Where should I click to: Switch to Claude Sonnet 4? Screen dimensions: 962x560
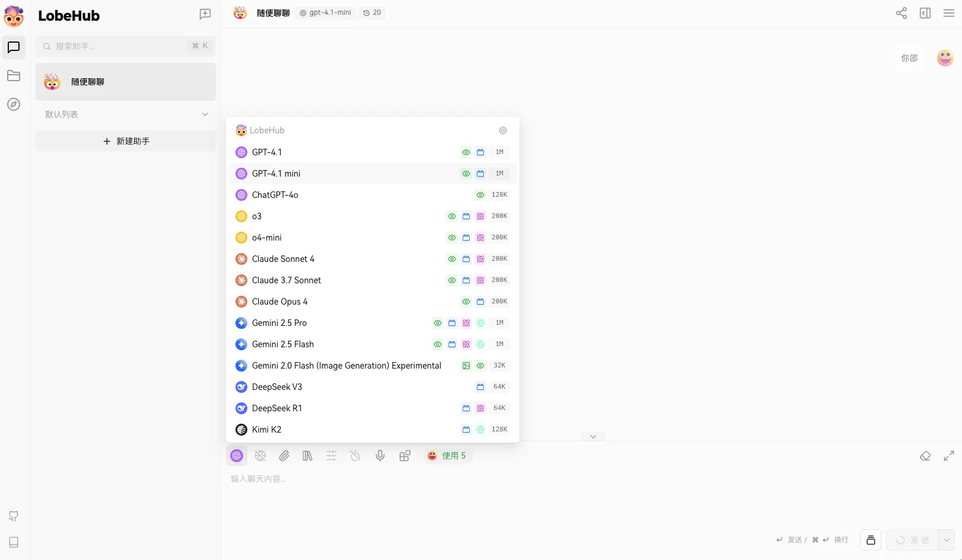pyautogui.click(x=372, y=259)
